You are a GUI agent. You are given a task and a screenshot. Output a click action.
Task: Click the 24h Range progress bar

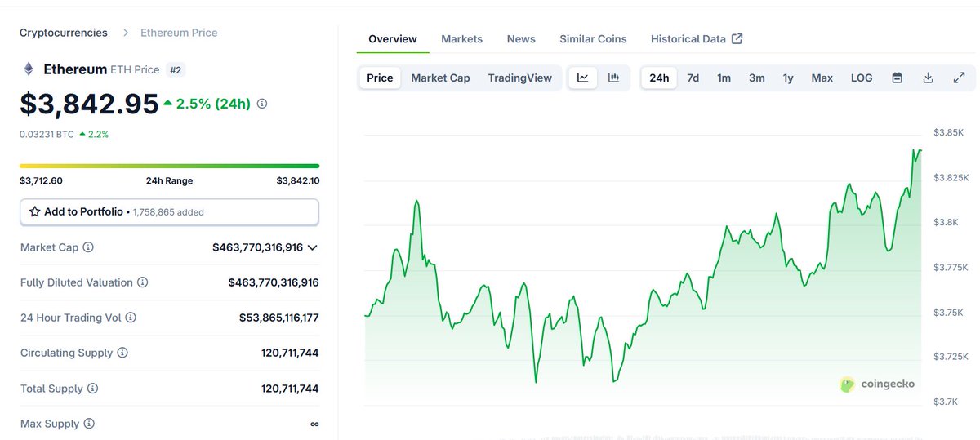click(169, 166)
